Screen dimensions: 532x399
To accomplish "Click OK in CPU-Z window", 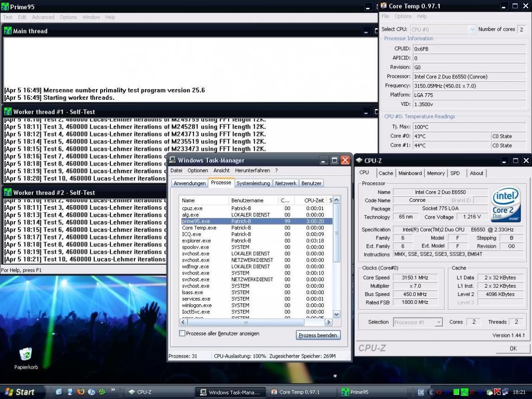I will click(513, 348).
